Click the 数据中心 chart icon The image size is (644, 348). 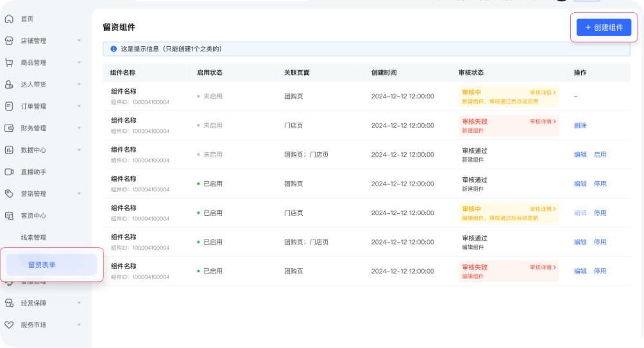pyautogui.click(x=9, y=150)
